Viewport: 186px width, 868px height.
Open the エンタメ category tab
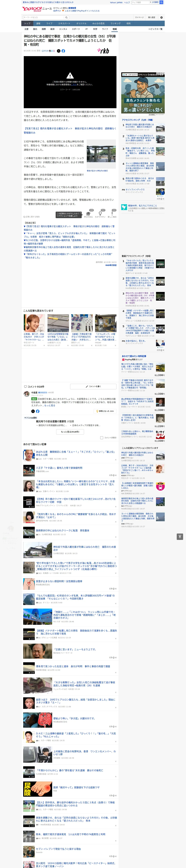click(63, 29)
